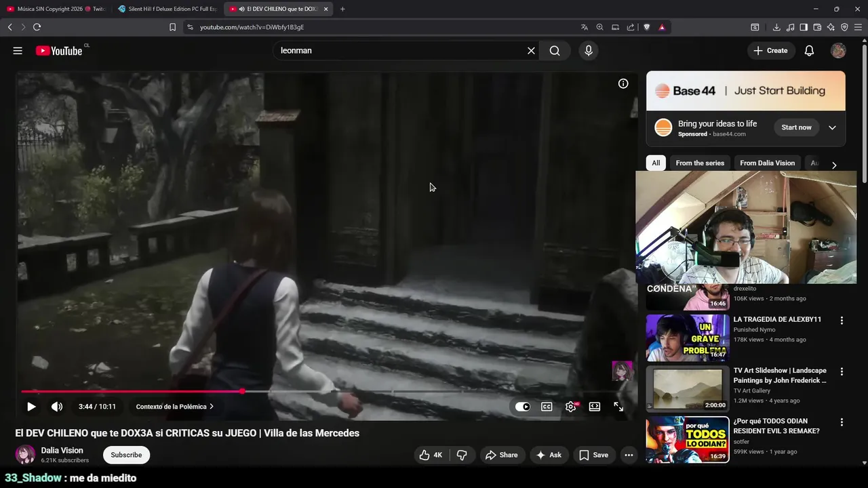
Task: Like the video with thumbs up
Action: click(x=430, y=455)
